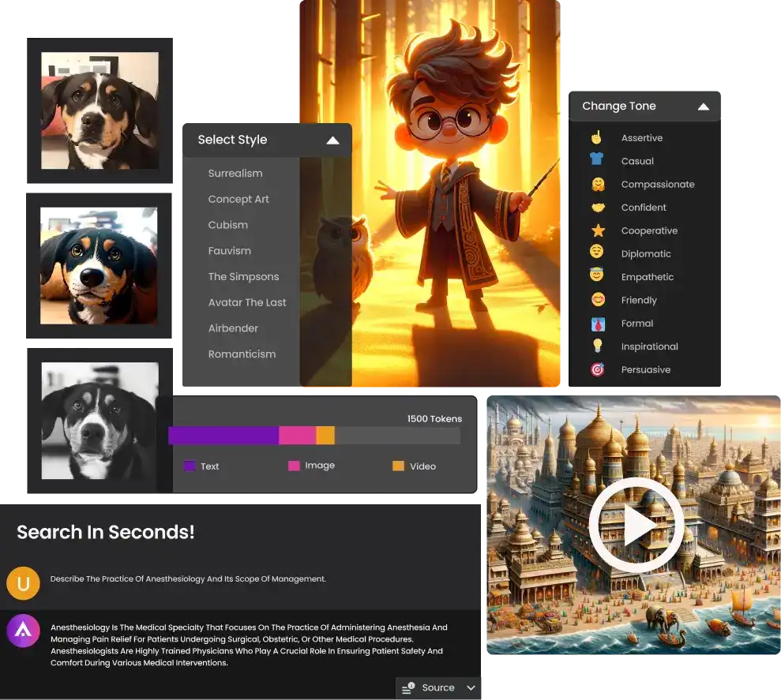Click the purple Text legend swatch
The width and height of the screenshot is (781, 700).
[x=190, y=466]
